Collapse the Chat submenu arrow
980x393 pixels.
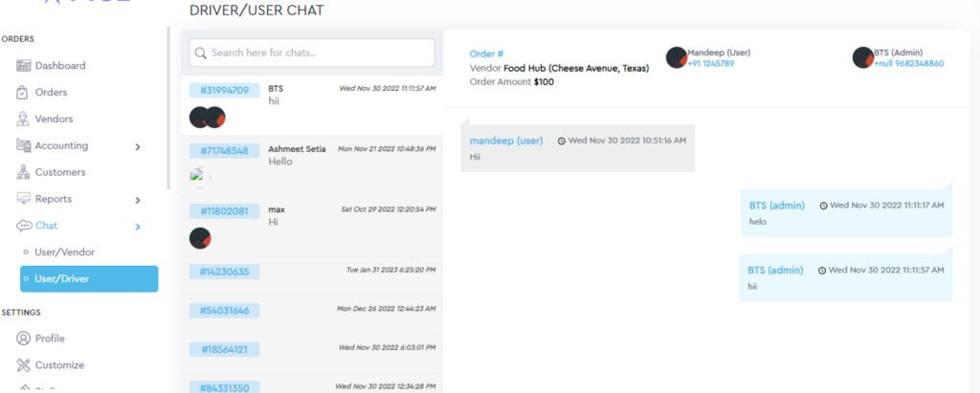[x=138, y=227]
